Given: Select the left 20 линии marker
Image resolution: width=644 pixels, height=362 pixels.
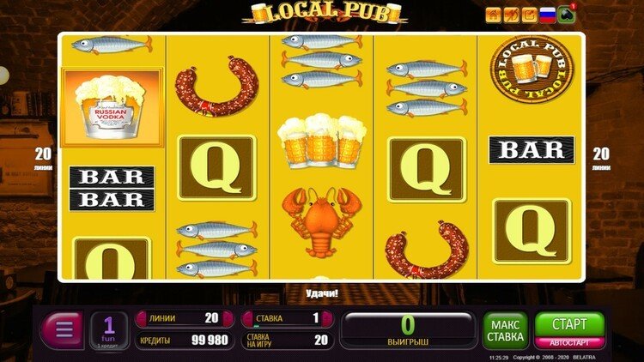Looking at the screenshot, I should [x=43, y=159].
